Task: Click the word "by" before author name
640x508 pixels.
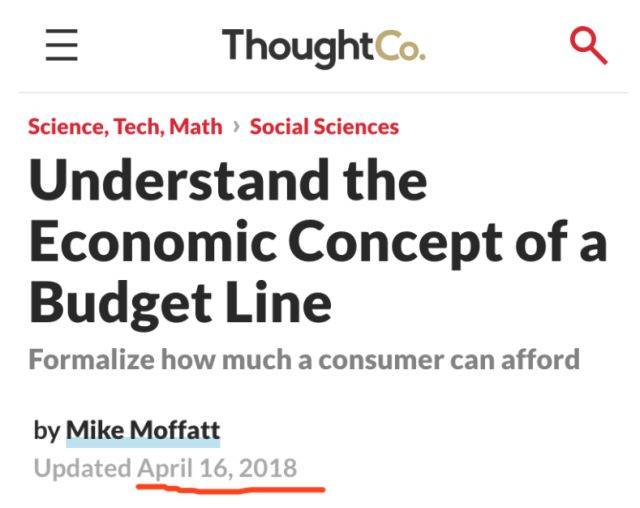Action: (x=47, y=431)
